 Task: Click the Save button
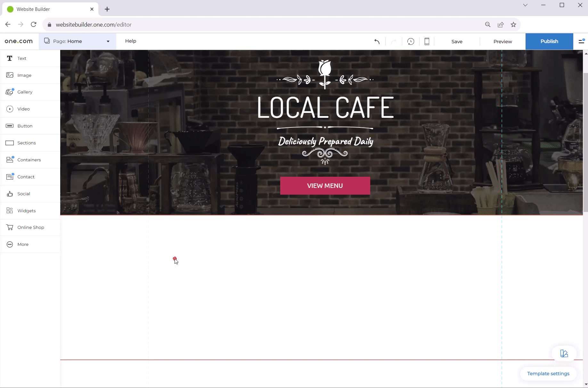[457, 42]
